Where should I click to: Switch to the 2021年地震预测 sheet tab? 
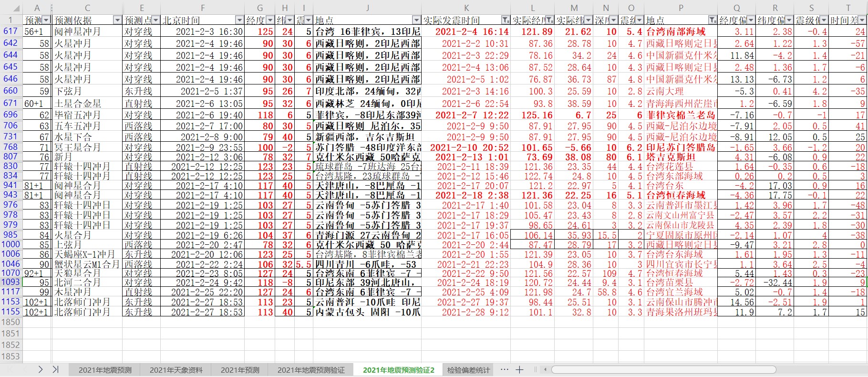(x=105, y=370)
